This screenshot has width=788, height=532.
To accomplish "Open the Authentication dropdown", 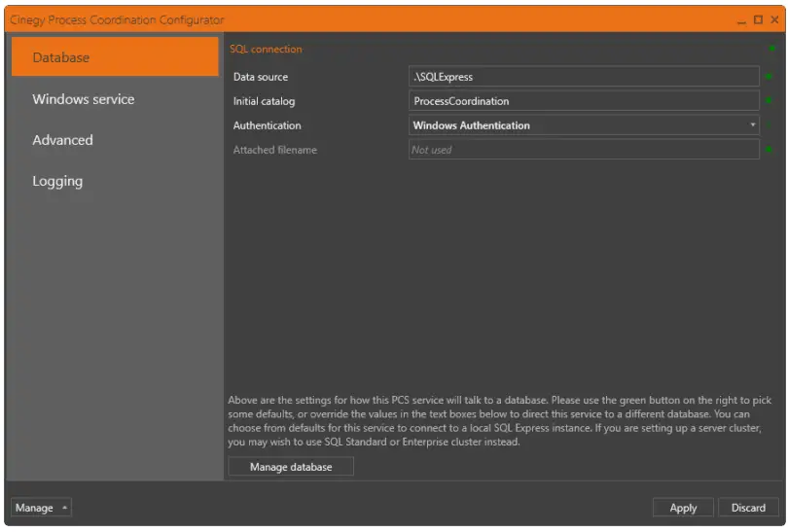I will (x=584, y=125).
